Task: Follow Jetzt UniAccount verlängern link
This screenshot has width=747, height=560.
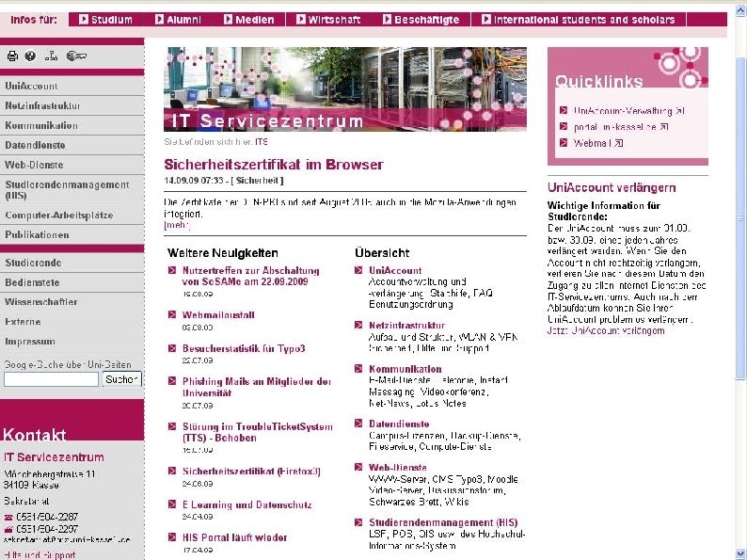Action: (606, 330)
